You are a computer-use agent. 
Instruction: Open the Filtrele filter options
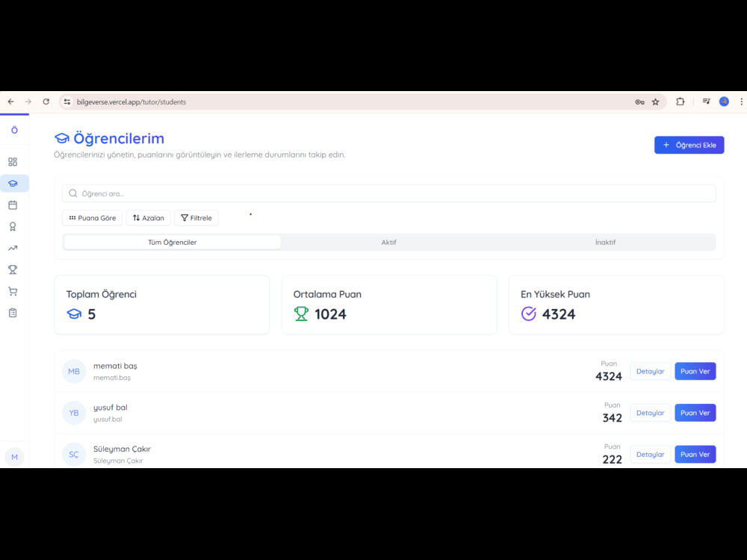tap(196, 218)
